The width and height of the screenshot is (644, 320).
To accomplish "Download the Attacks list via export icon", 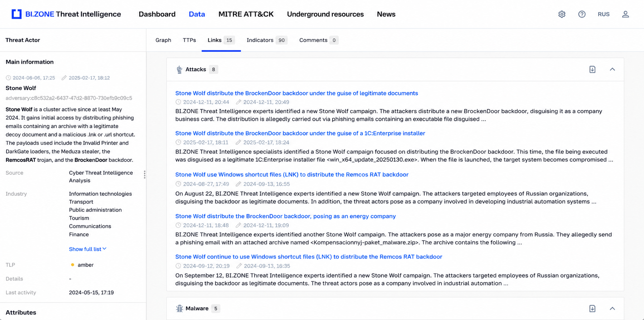I will coord(592,69).
